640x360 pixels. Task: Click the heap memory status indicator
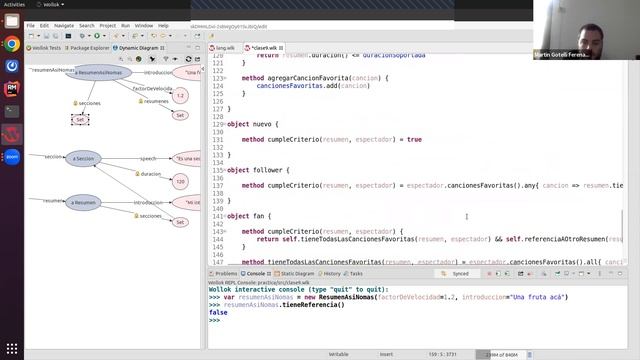tap(501, 355)
